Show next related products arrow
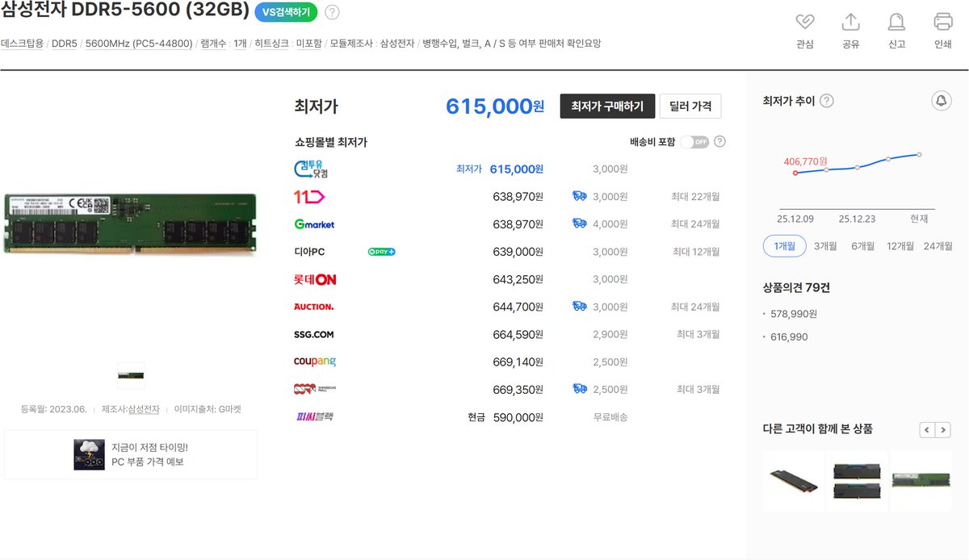The width and height of the screenshot is (969, 560). coord(942,429)
